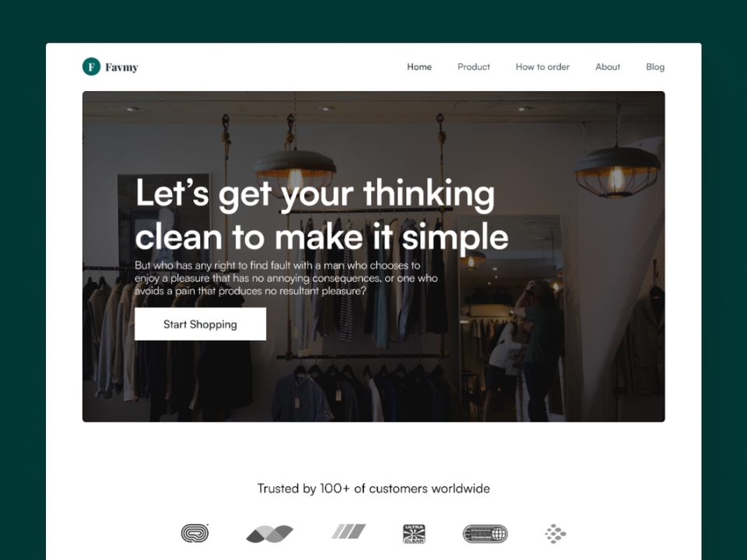Click the green Favmy F logo icon
Screen dimensions: 747x560
(92, 67)
